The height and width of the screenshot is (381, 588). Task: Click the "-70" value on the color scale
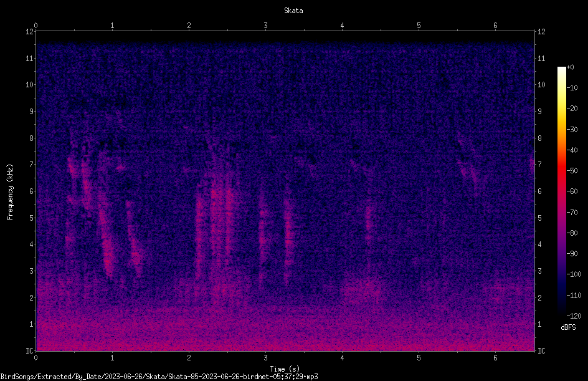coord(572,213)
